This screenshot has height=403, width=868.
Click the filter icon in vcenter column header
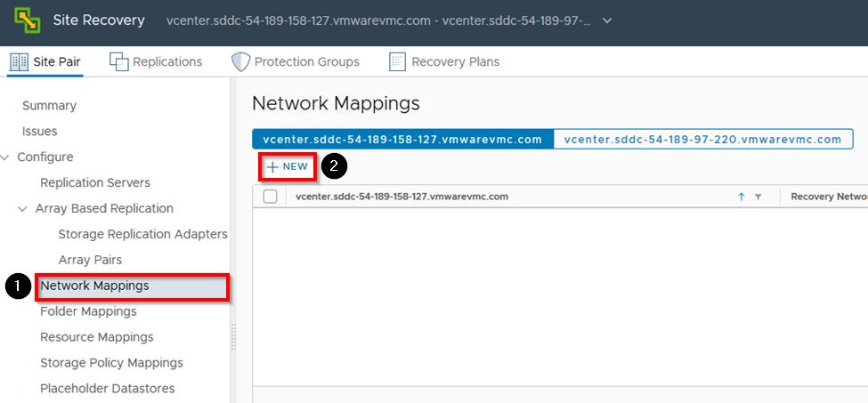(758, 197)
